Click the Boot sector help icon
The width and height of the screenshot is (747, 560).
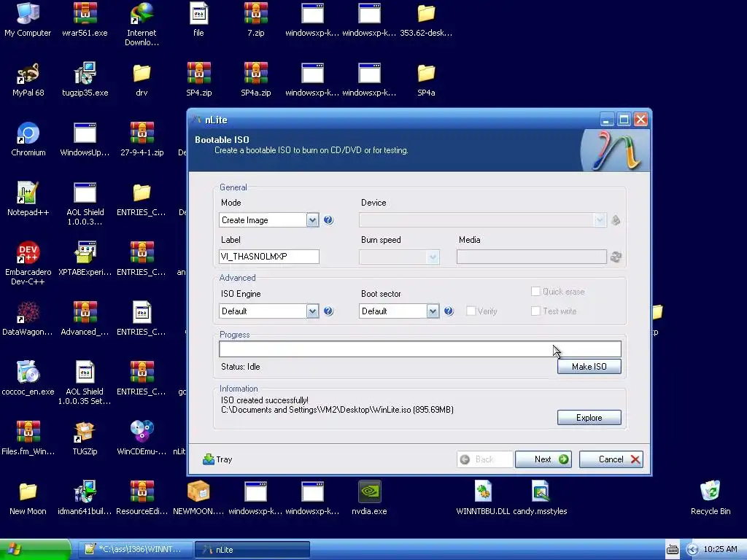tap(449, 311)
